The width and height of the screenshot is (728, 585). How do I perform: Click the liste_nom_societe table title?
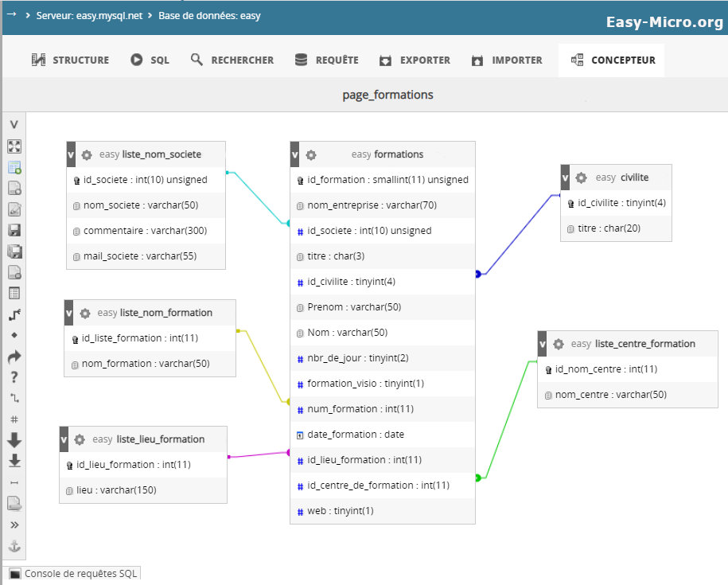162,154
